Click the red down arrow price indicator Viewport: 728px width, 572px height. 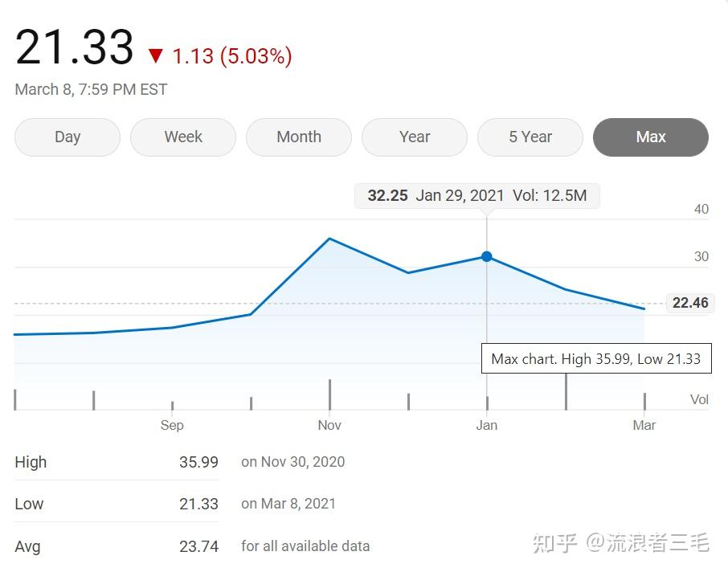click(x=155, y=56)
